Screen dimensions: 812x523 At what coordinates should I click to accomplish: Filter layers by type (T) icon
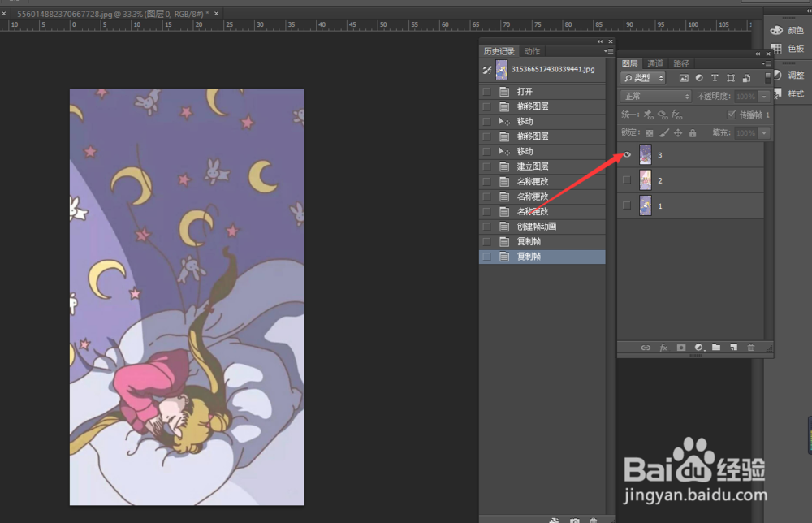click(715, 78)
